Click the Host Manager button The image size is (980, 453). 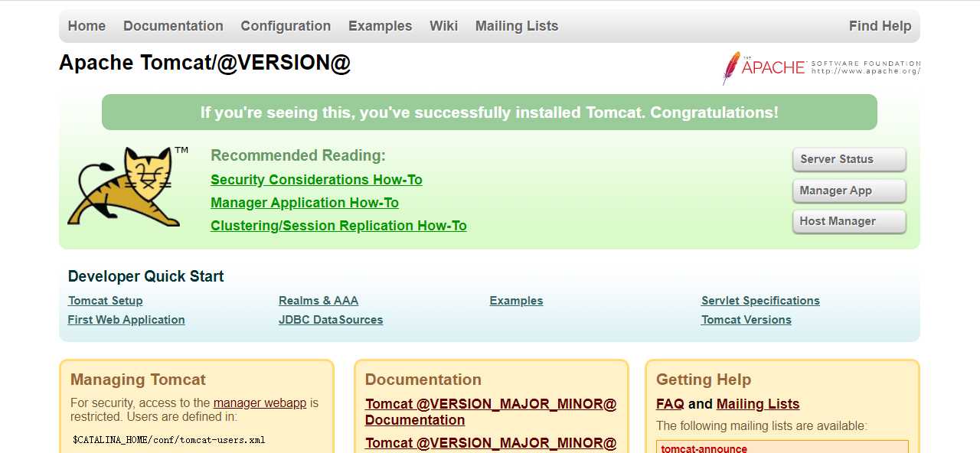coord(849,221)
